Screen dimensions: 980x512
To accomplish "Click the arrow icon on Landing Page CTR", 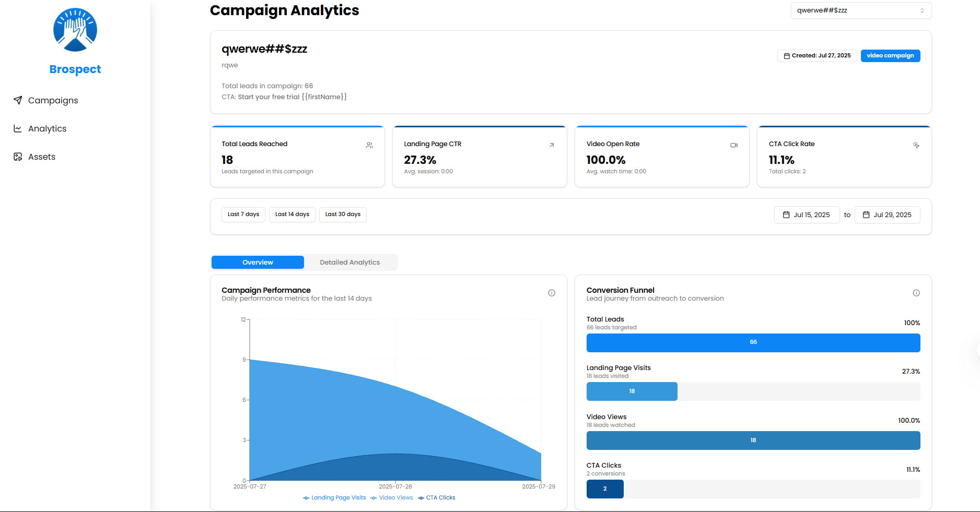I will click(552, 145).
